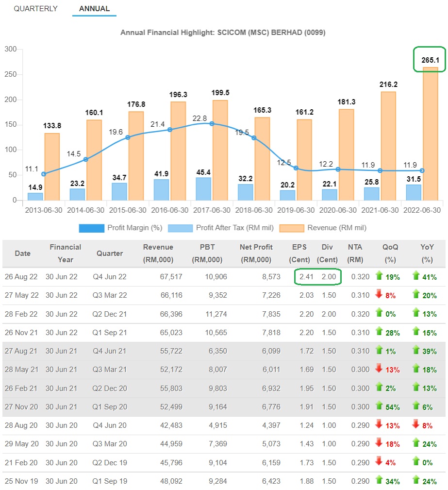Click the date cell 26 Aug 22
Screen dimensions: 448x490
click(21, 277)
